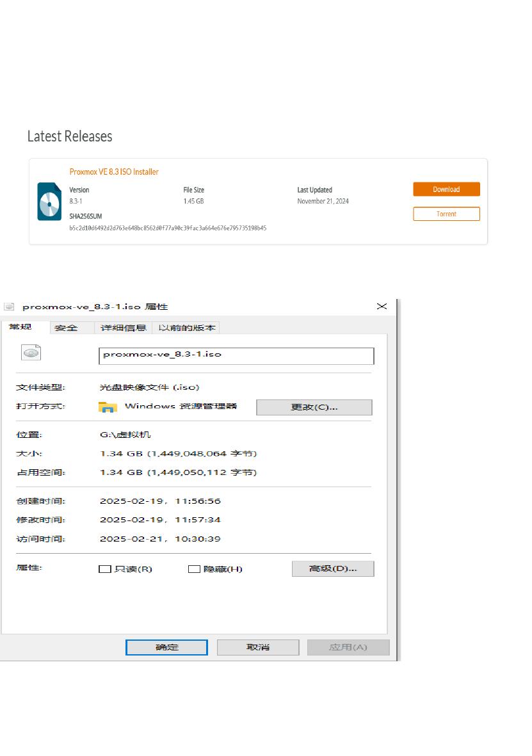The width and height of the screenshot is (532, 756).
Task: Click the 更改(C)... button
Action: click(x=314, y=407)
